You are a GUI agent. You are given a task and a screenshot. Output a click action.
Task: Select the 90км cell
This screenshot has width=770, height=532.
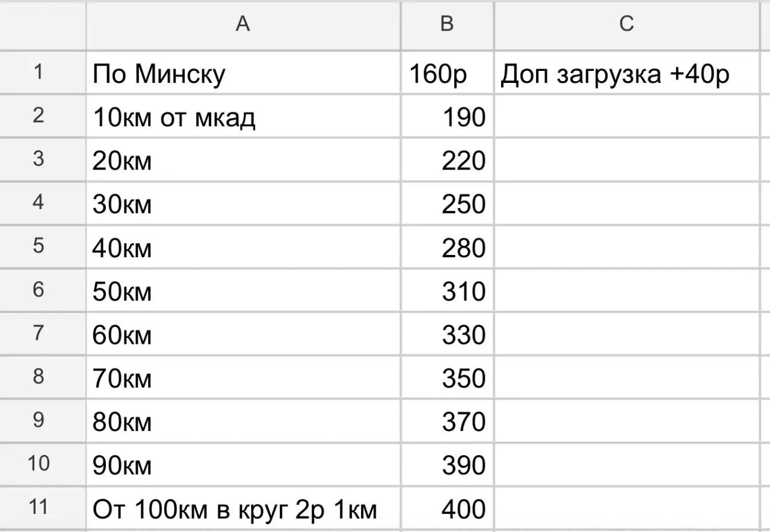tap(243, 465)
